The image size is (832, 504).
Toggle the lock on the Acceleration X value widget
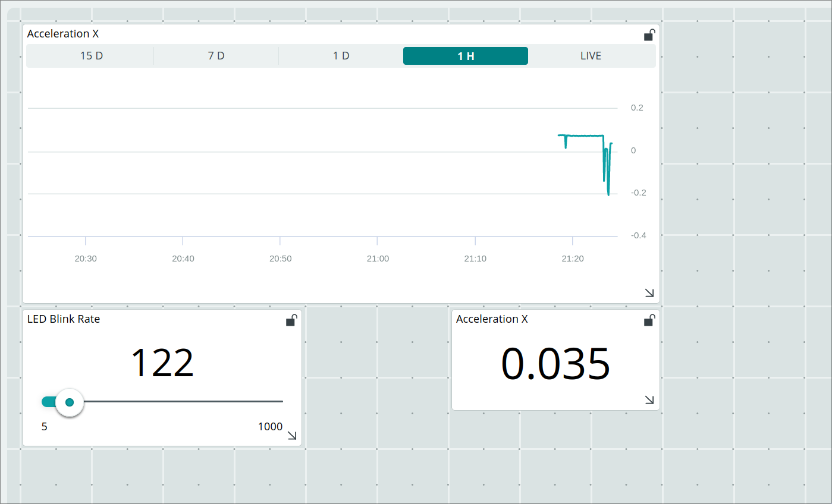pos(649,320)
